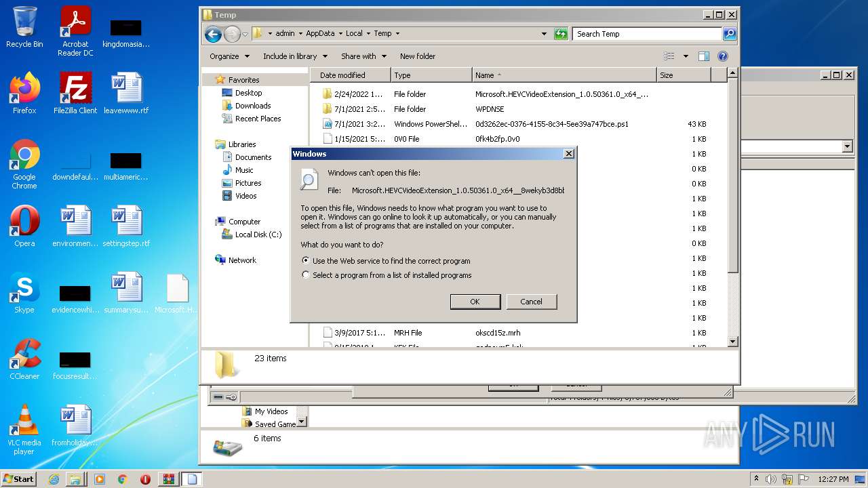Click the Opera icon in taskbar
Image resolution: width=868 pixels, height=488 pixels.
point(145,479)
